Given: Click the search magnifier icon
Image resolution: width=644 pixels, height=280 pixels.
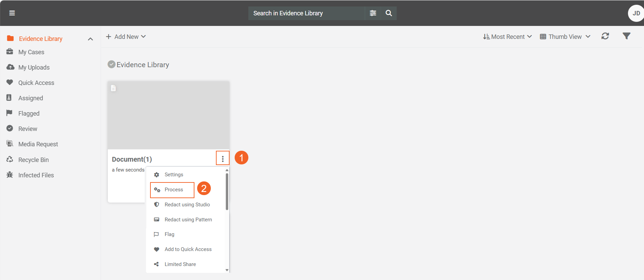Looking at the screenshot, I should coord(389,13).
